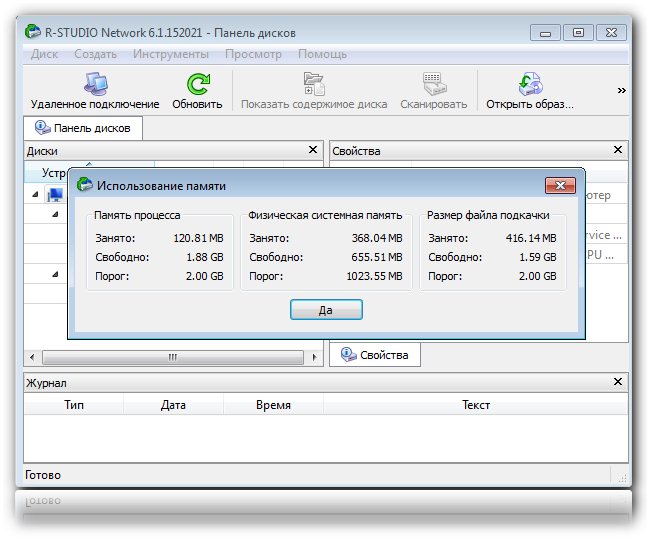Click the Открыть образ toolbar icon

(529, 84)
